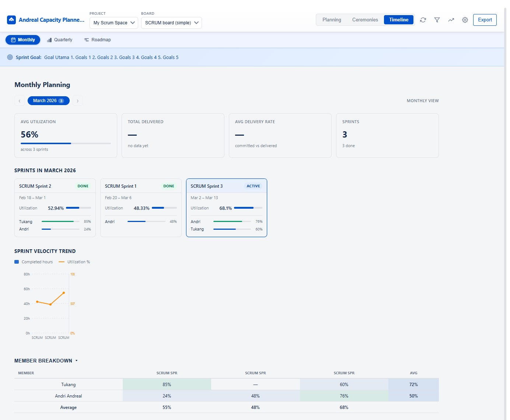
Task: Toggle the Completed hours legend item
Action: coord(34,262)
